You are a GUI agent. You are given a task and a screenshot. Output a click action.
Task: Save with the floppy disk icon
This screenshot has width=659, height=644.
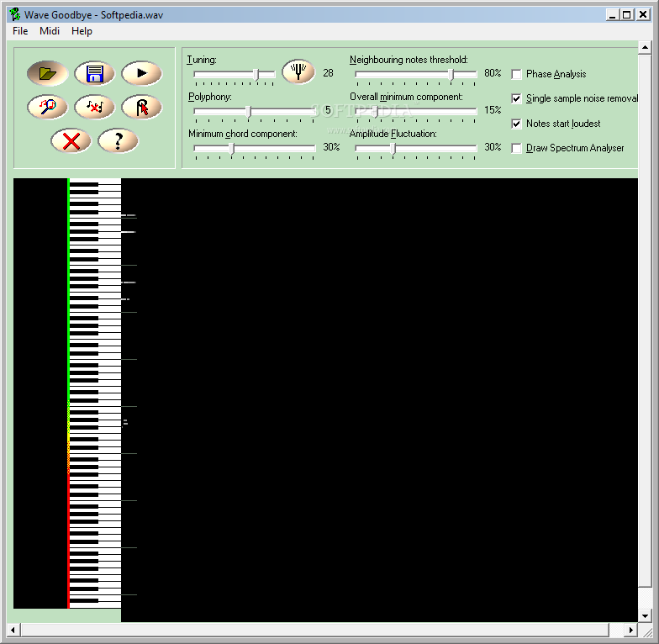pyautogui.click(x=94, y=74)
